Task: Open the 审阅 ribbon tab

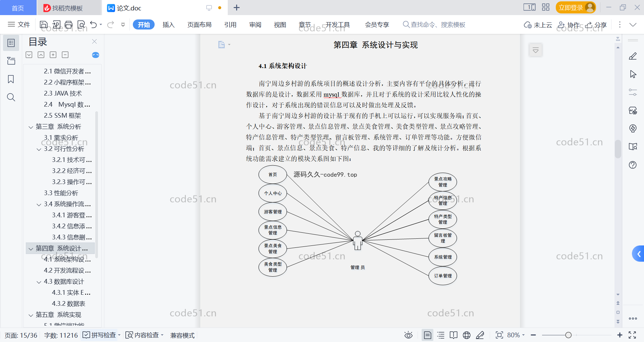Action: [255, 24]
